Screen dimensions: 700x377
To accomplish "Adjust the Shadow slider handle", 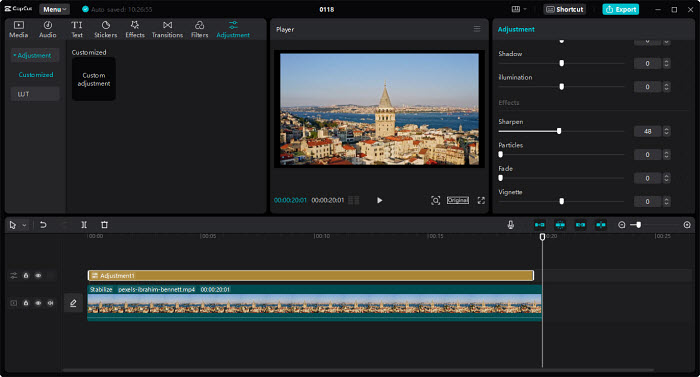I will [562, 63].
